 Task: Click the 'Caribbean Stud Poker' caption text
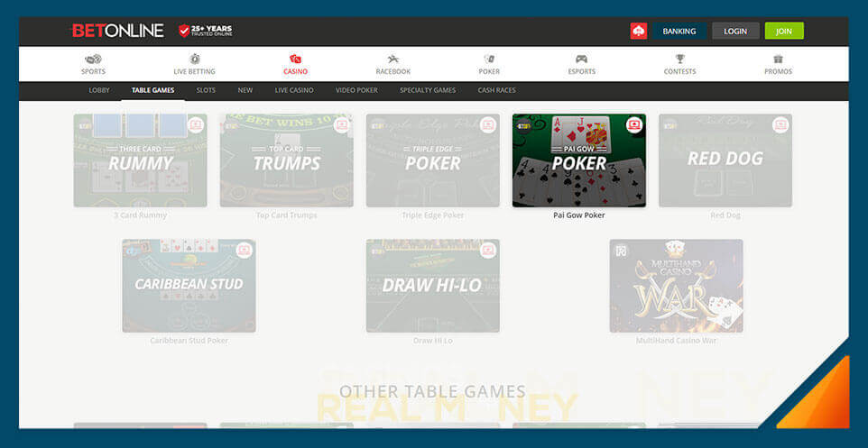(189, 341)
